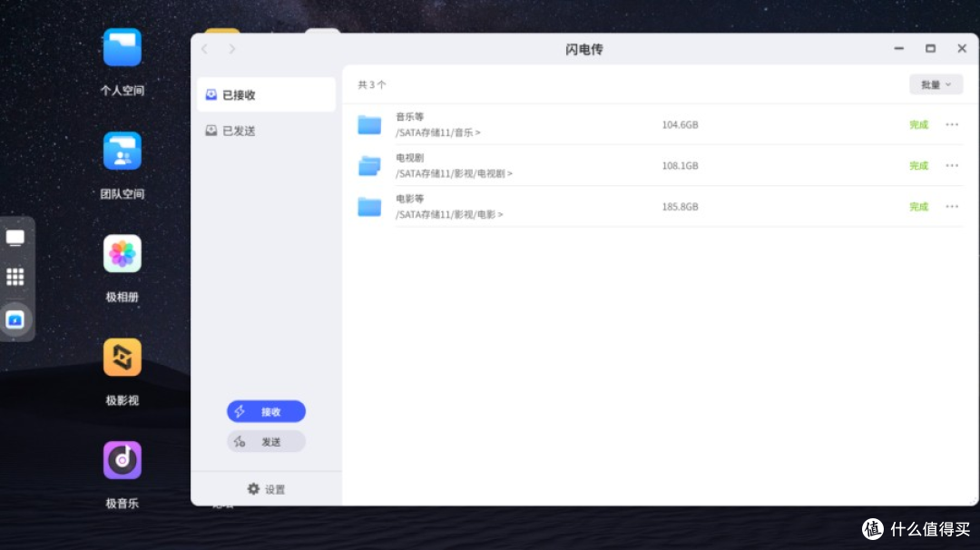This screenshot has height=550, width=980.
Task: Click the back navigation arrow
Action: coord(204,49)
